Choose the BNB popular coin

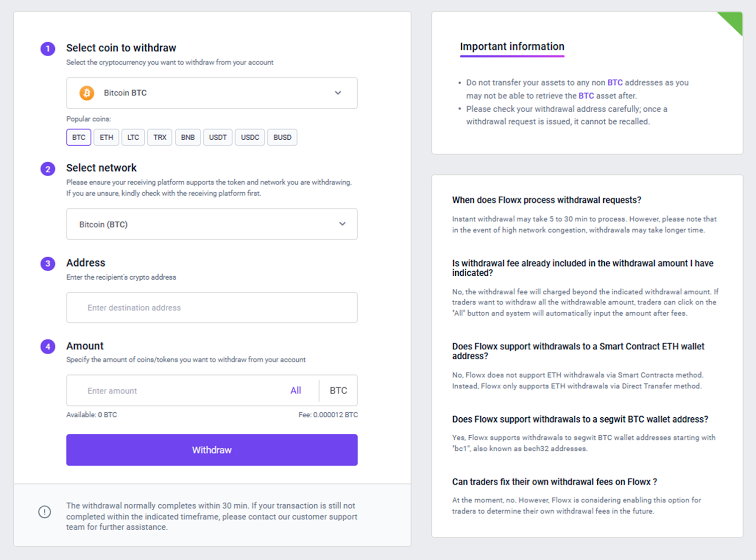pyautogui.click(x=188, y=138)
